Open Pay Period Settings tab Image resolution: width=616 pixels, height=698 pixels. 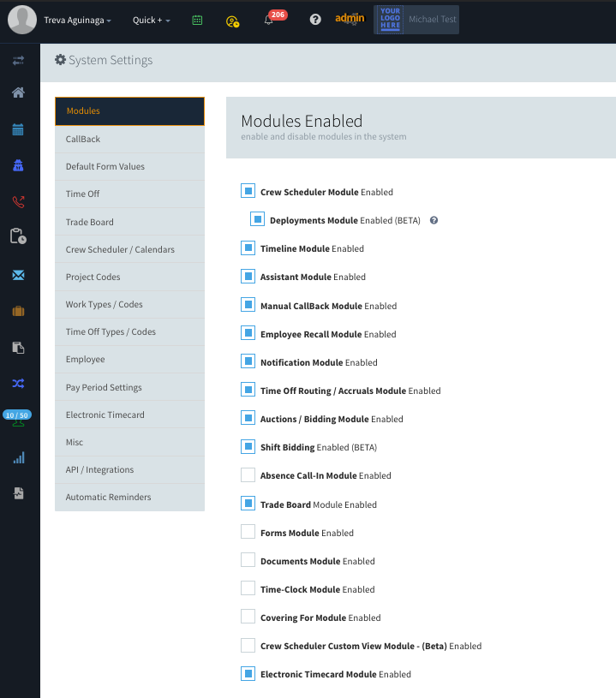point(129,387)
